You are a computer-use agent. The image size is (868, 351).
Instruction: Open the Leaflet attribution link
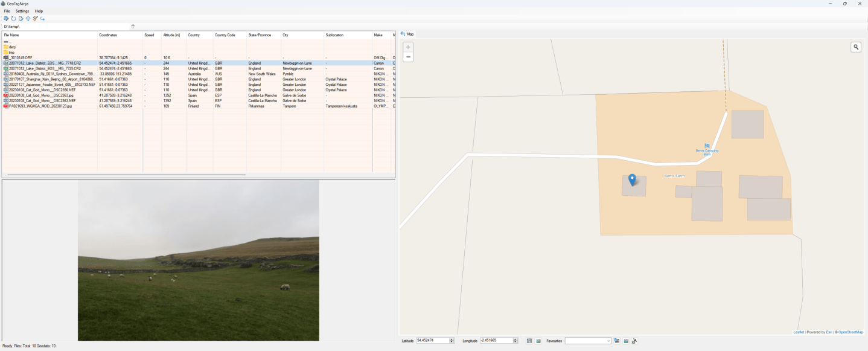pos(799,332)
